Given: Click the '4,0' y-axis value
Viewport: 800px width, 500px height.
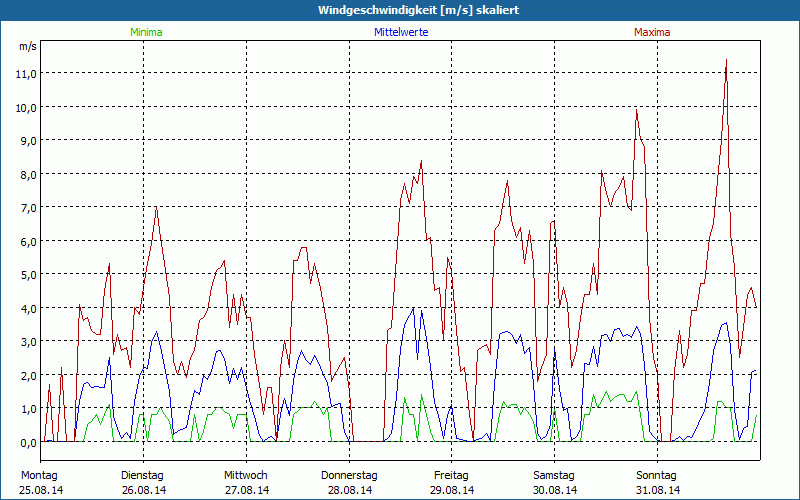Looking at the screenshot, I should click(29, 309).
